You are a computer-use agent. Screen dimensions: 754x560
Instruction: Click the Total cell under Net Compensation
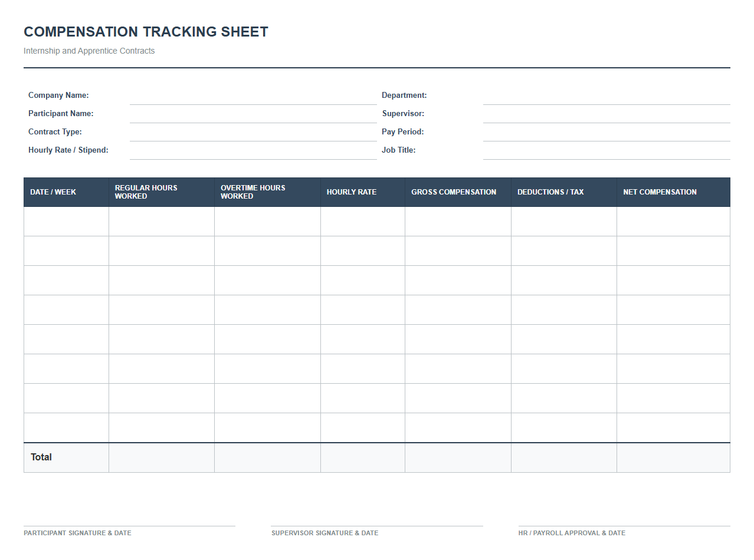click(673, 457)
